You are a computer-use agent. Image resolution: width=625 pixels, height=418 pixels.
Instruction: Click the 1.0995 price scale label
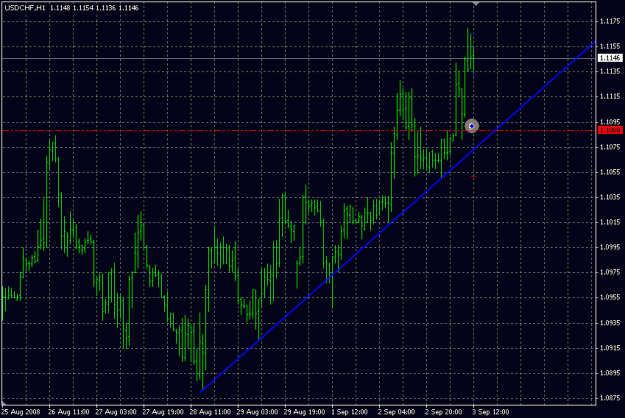610,247
